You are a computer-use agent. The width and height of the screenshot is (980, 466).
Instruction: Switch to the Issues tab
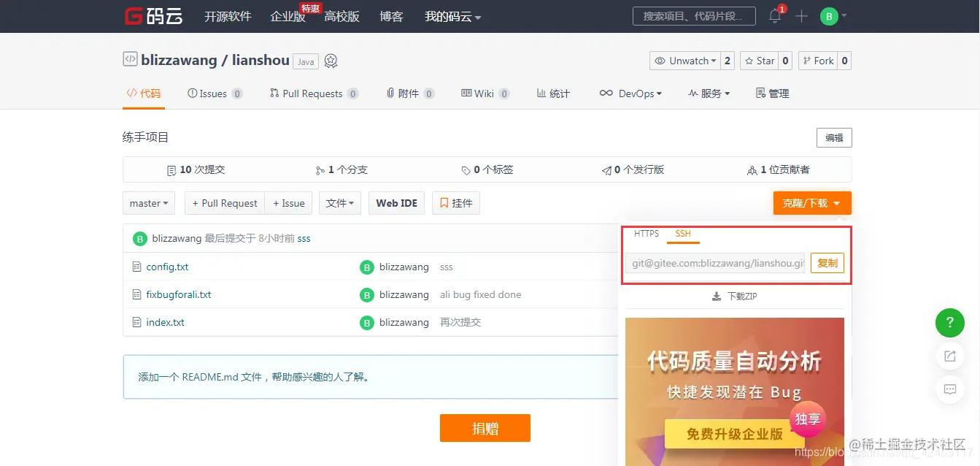point(215,93)
